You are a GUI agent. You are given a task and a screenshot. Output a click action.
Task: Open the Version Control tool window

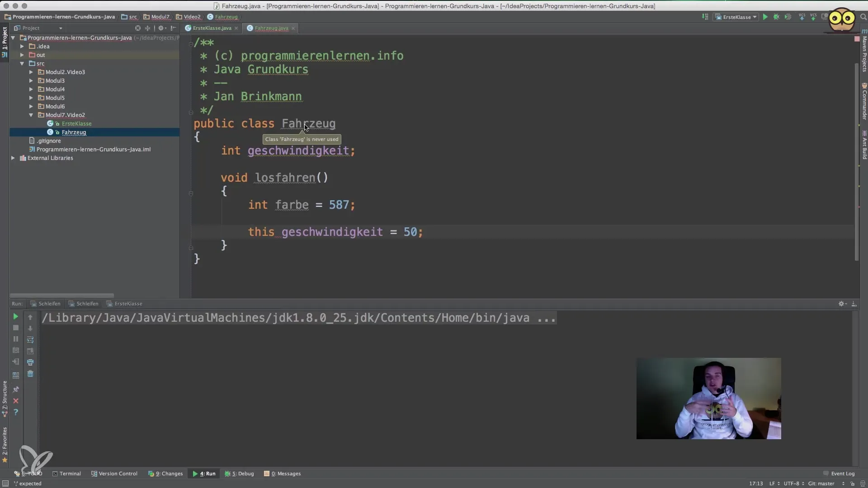114,474
